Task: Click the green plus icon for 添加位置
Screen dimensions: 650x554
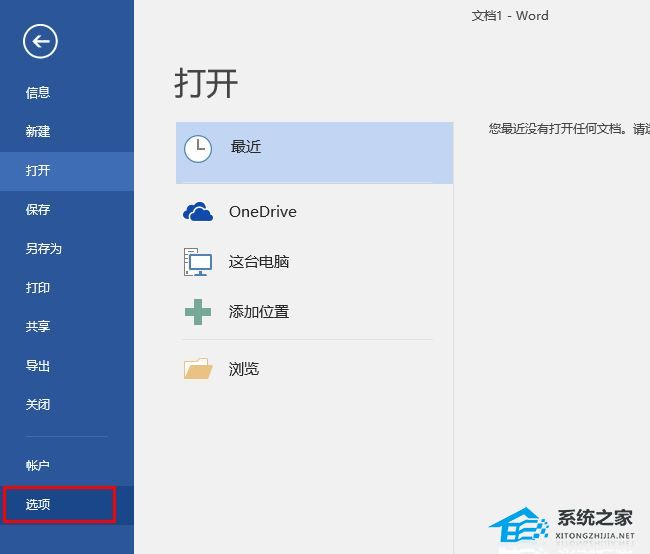Action: tap(198, 312)
